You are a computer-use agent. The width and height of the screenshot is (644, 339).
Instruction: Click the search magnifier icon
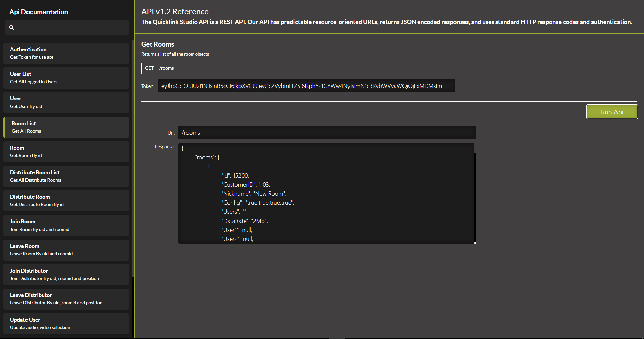click(x=12, y=28)
